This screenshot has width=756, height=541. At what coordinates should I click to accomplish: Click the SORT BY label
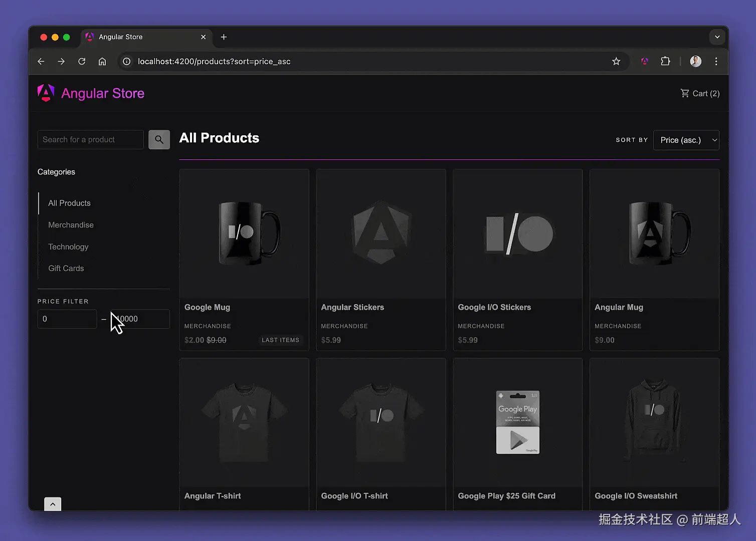click(x=632, y=140)
